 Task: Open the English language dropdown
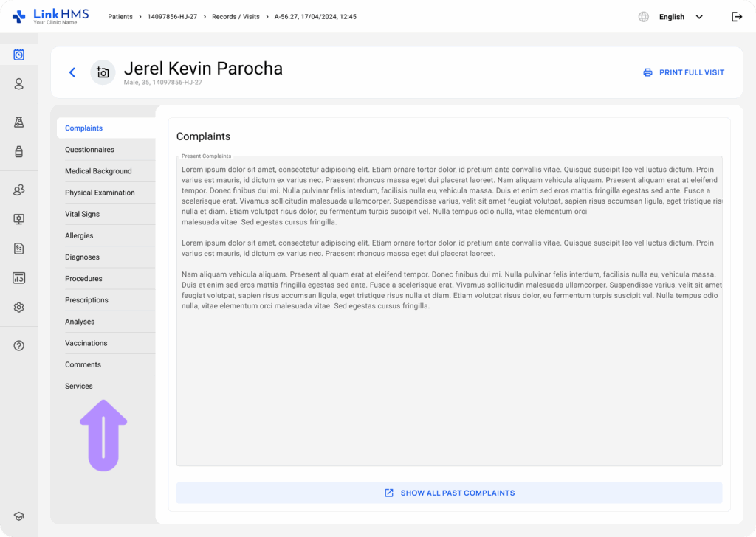(x=679, y=17)
